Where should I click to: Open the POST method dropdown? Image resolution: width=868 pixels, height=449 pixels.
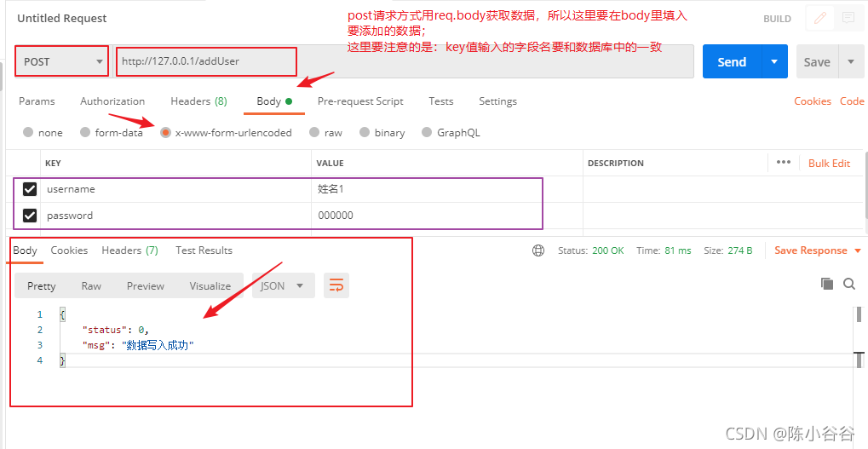62,61
